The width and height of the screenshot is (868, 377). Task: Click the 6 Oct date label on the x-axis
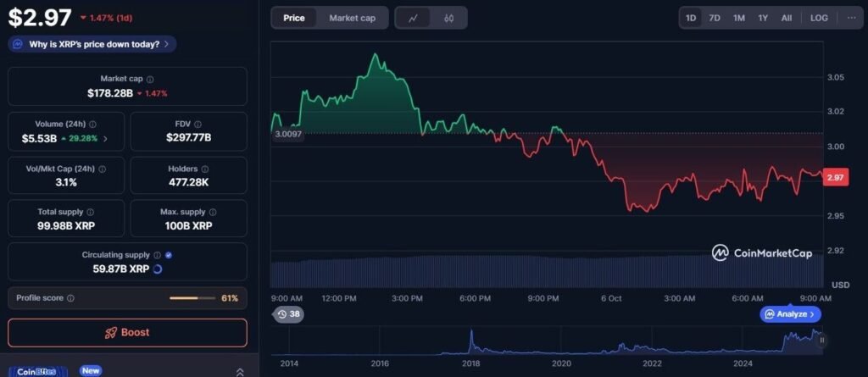(x=611, y=298)
